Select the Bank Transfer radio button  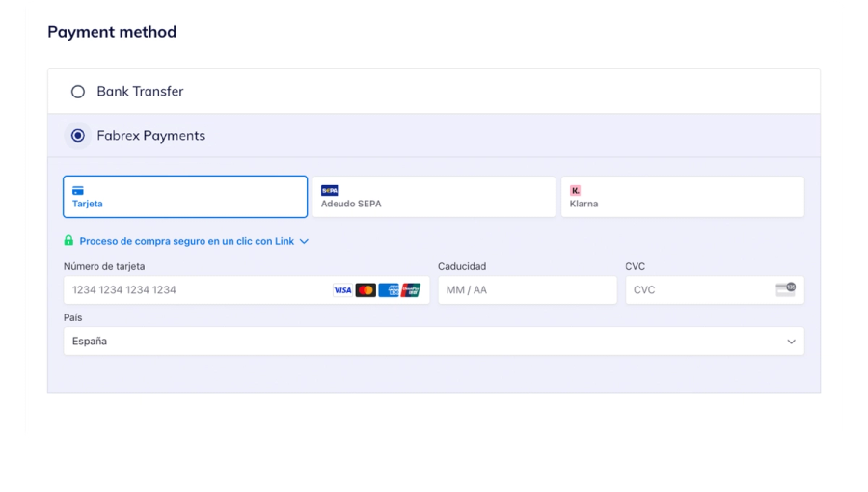pyautogui.click(x=78, y=92)
